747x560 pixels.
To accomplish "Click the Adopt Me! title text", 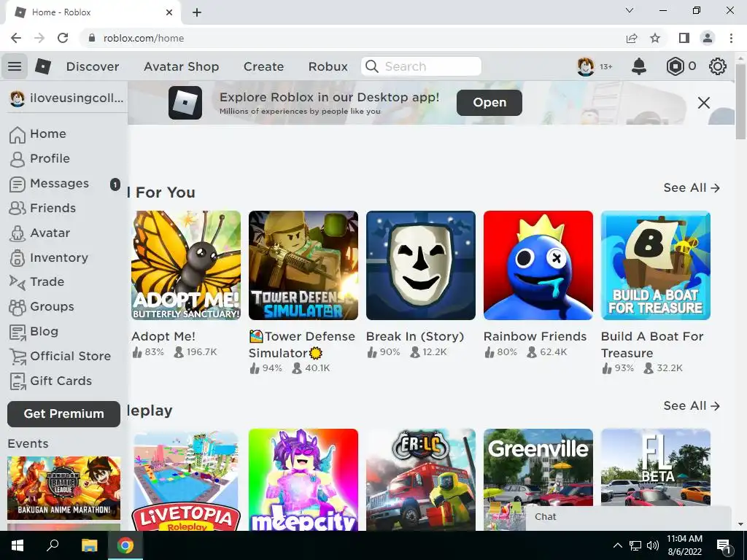I will click(x=163, y=337).
